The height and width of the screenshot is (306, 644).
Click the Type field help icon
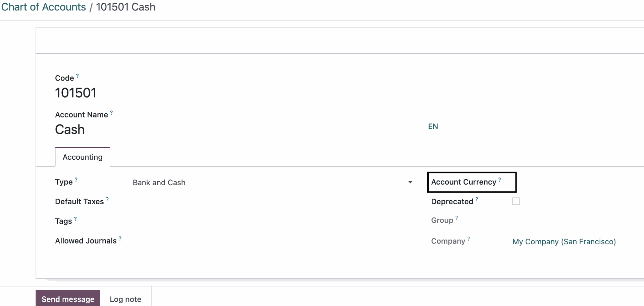point(76,180)
